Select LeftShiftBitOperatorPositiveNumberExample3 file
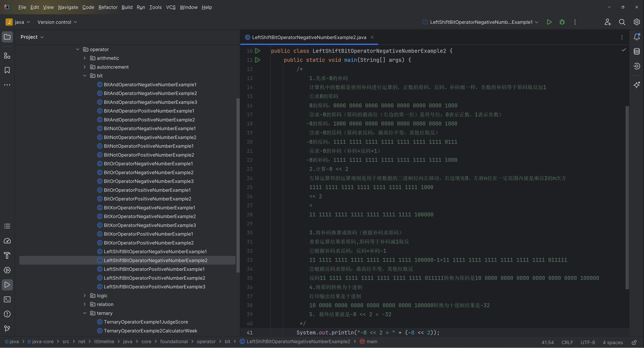This screenshot has width=644, height=348. 155,287
